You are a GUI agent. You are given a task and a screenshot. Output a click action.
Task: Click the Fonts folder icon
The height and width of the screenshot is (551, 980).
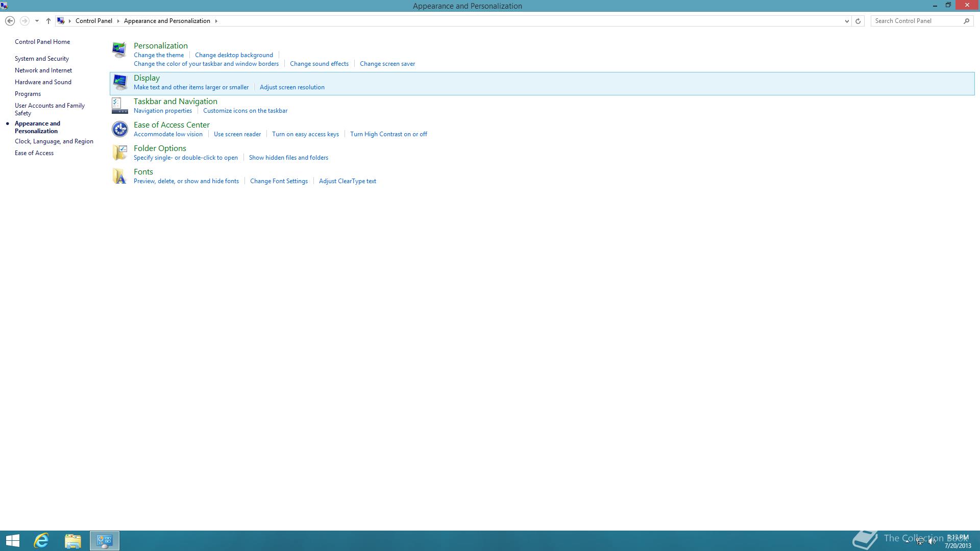119,176
